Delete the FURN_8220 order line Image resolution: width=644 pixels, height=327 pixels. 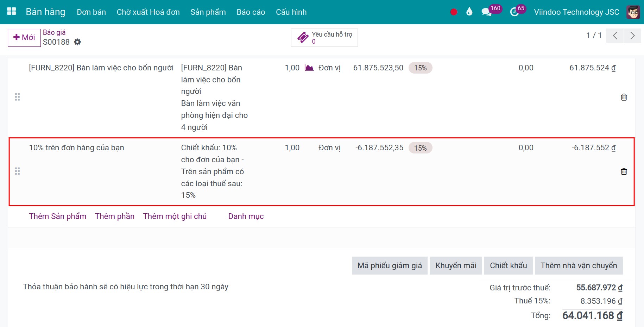click(624, 97)
